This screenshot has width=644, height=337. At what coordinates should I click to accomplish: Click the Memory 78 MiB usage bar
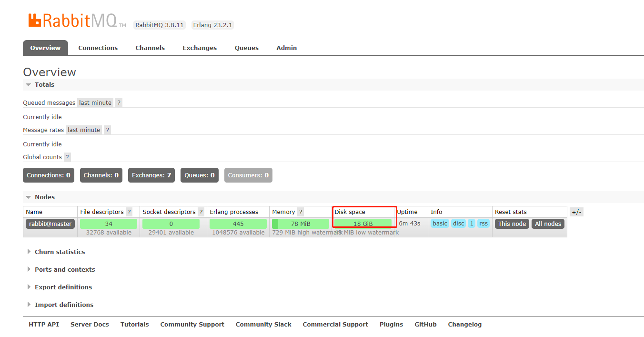tap(301, 224)
